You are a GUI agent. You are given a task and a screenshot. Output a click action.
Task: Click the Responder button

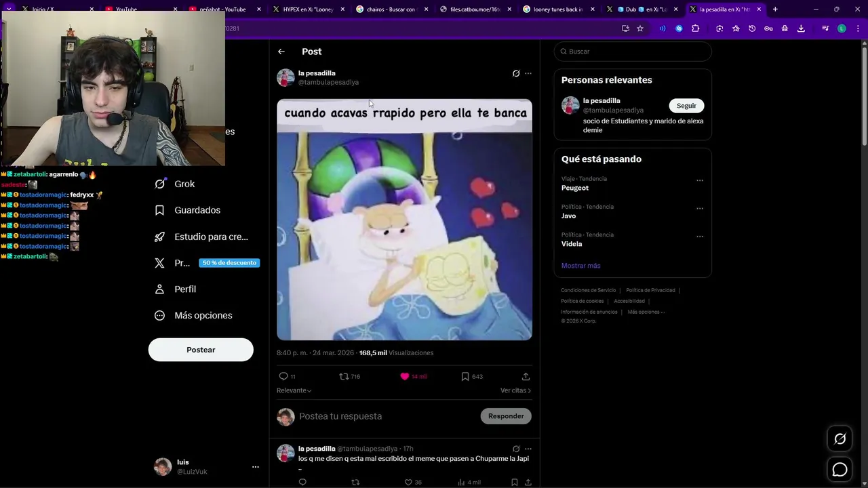(506, 416)
